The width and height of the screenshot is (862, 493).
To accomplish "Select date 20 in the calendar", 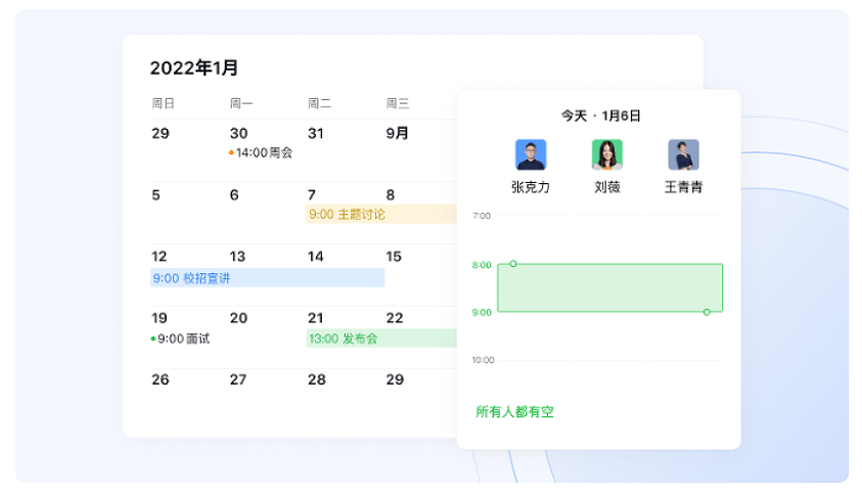I will [x=238, y=318].
